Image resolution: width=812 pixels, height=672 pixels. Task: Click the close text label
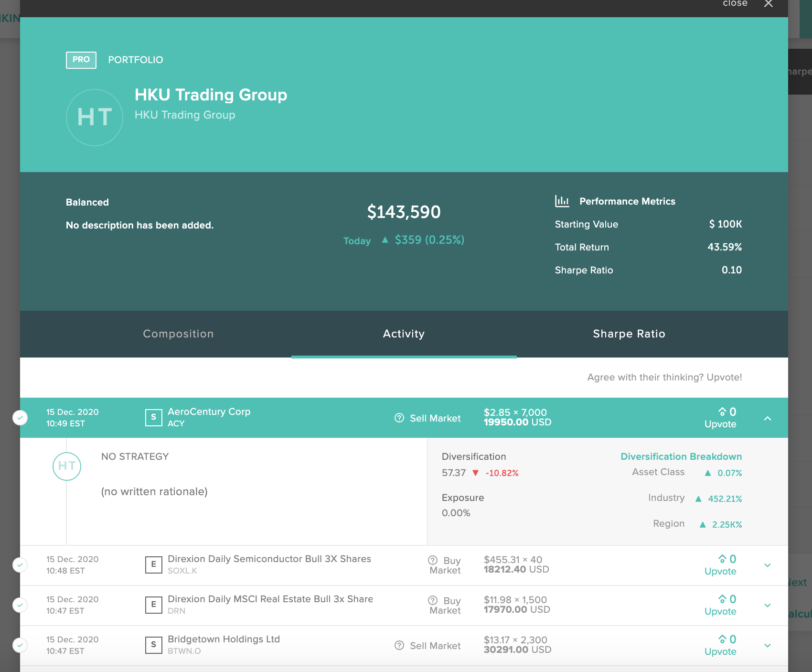(735, 3)
